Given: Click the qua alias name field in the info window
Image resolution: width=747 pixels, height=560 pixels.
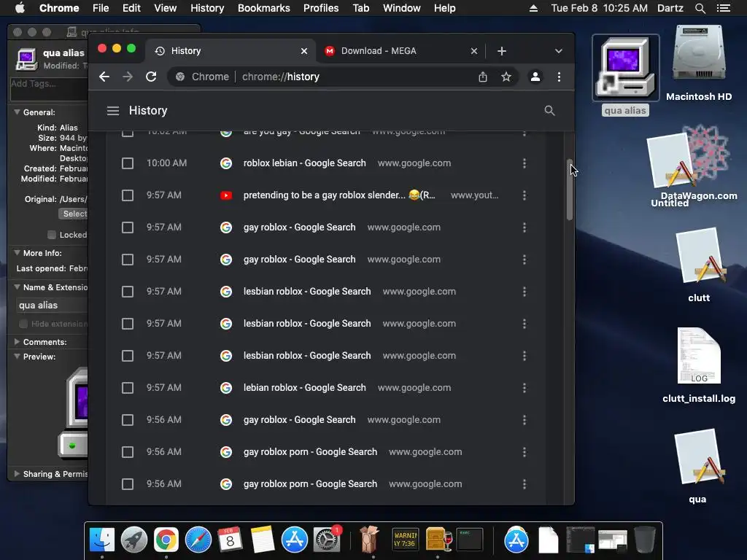Looking at the screenshot, I should (x=53, y=306).
